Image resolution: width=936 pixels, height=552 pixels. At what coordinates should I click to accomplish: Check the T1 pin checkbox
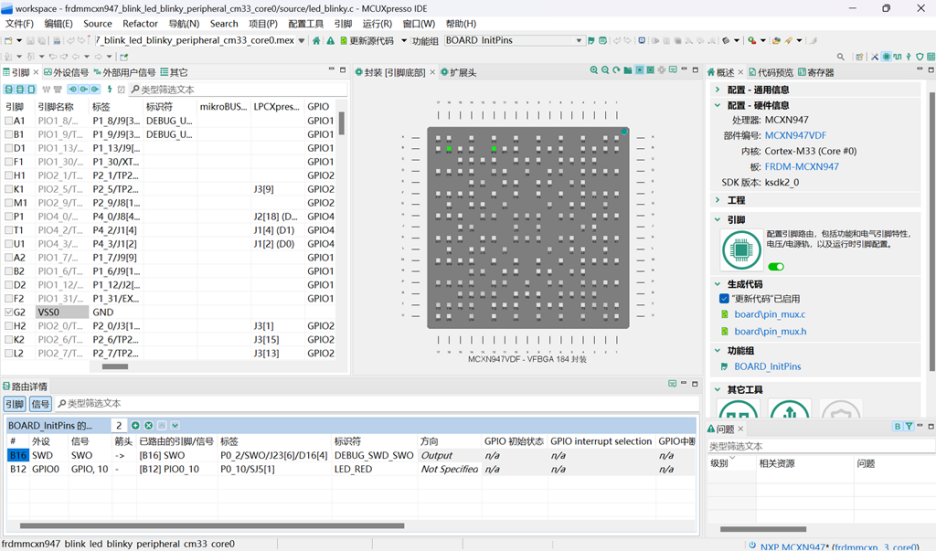click(9, 230)
